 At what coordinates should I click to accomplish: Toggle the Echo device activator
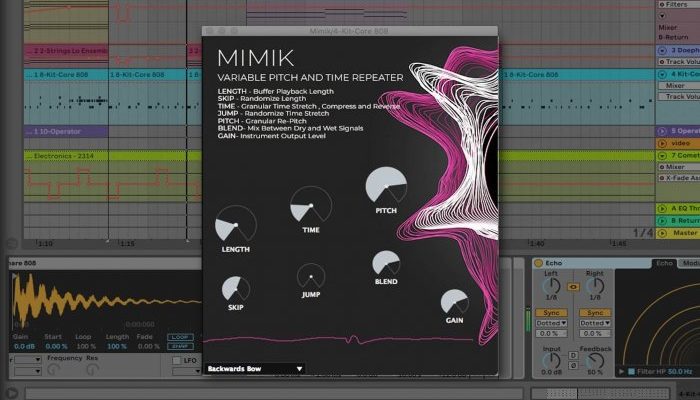click(x=538, y=263)
